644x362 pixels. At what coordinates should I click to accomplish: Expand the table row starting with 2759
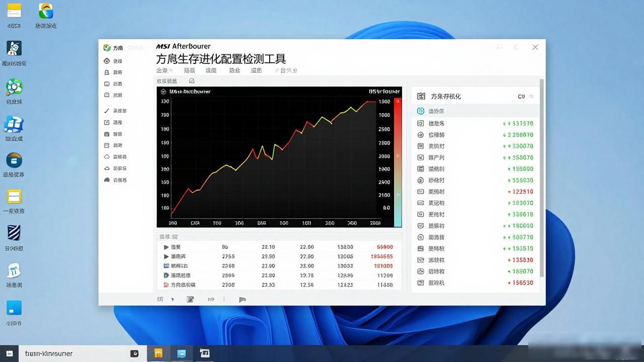pos(167,256)
